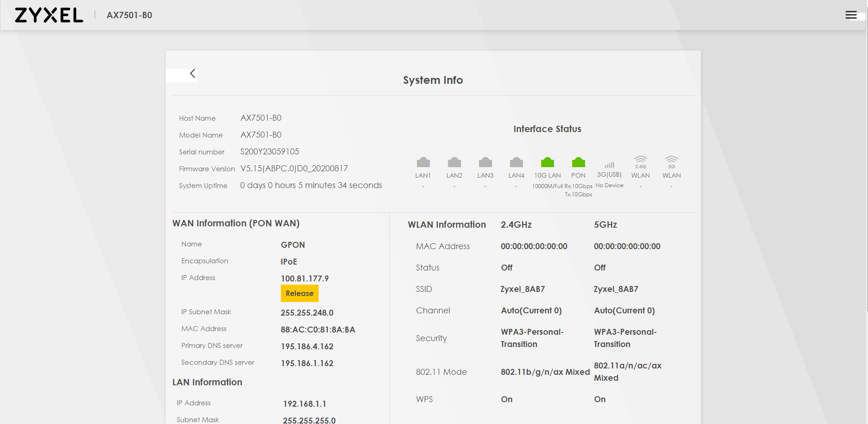Click the 5G WLAN icon
868x424 pixels.
[x=671, y=161]
